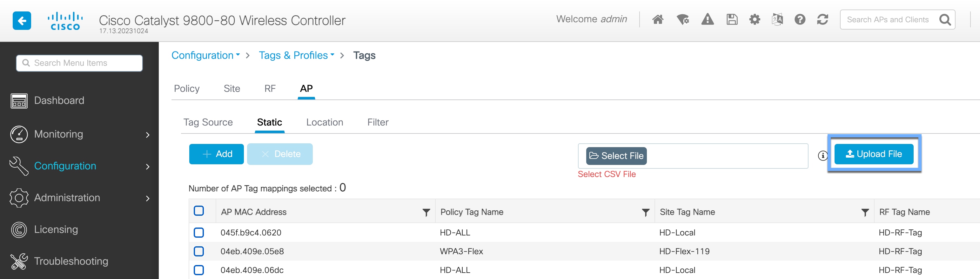This screenshot has width=980, height=279.
Task: Click the refresh arrows icon
Action: click(x=822, y=19)
